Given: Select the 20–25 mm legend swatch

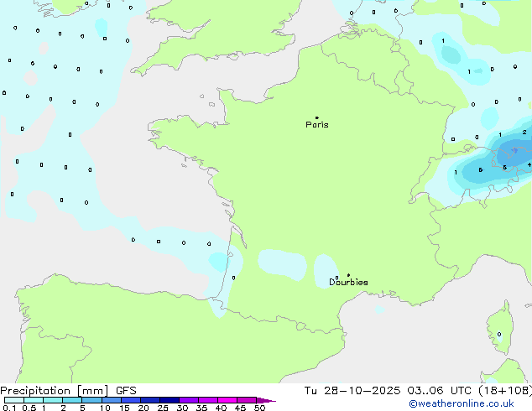Looking at the screenshot, I should point(150,400).
